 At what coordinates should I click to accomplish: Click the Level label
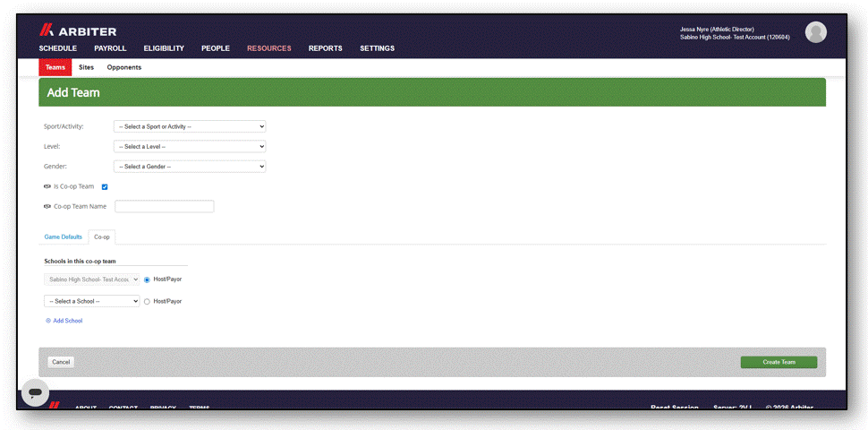pos(52,146)
